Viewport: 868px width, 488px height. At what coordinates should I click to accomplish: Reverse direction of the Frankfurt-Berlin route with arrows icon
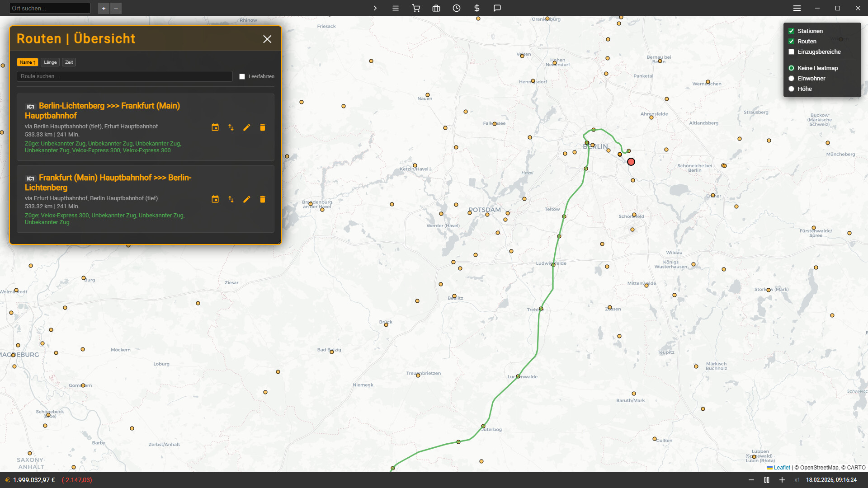click(x=231, y=199)
